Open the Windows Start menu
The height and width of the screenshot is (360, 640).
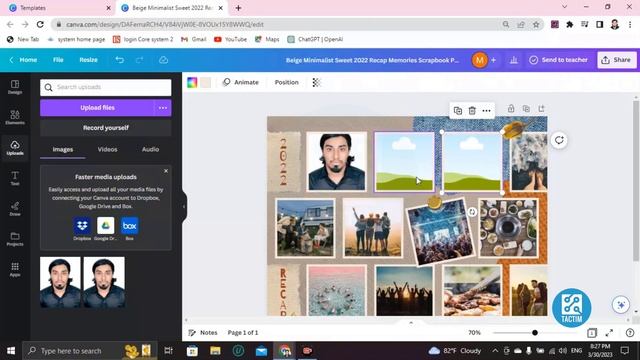pos(11,351)
